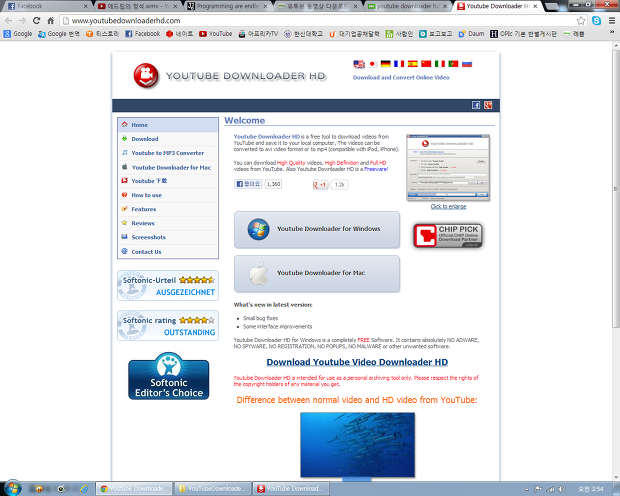Open How to use sidebar item
The image size is (620, 496).
[168, 195]
